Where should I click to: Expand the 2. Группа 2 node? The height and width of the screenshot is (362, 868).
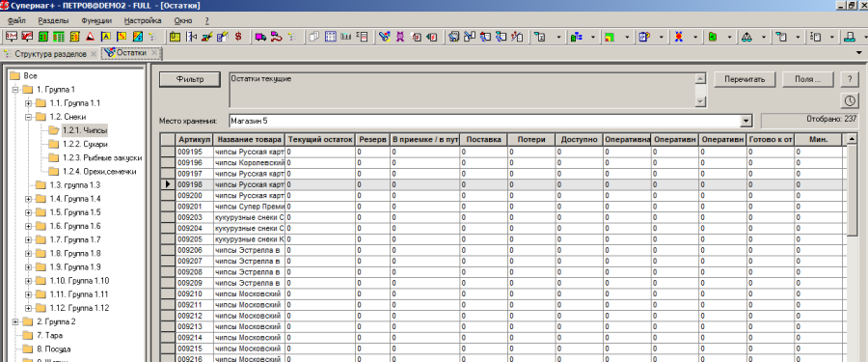14,321
